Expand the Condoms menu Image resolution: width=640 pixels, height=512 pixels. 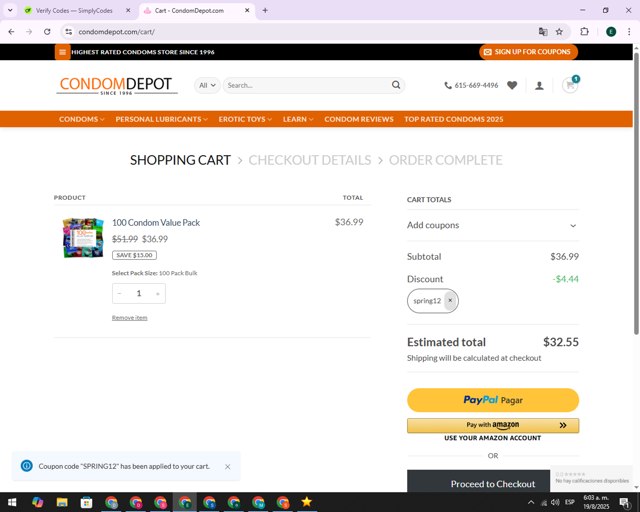[81, 119]
